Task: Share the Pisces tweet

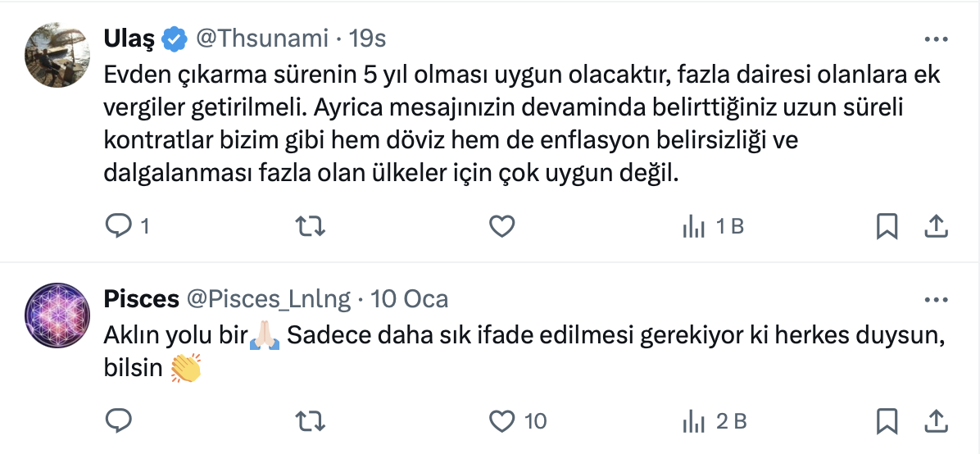Action: pos(936,421)
